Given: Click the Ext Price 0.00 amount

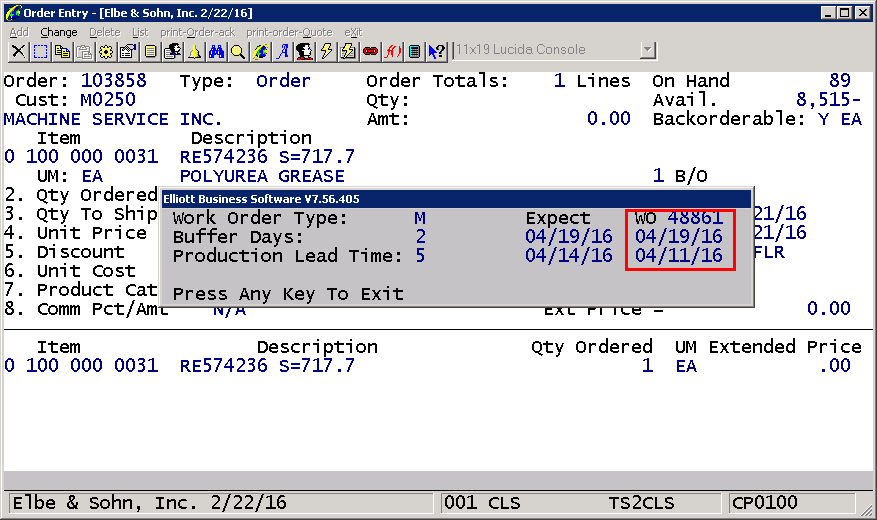Looking at the screenshot, I should 828,308.
